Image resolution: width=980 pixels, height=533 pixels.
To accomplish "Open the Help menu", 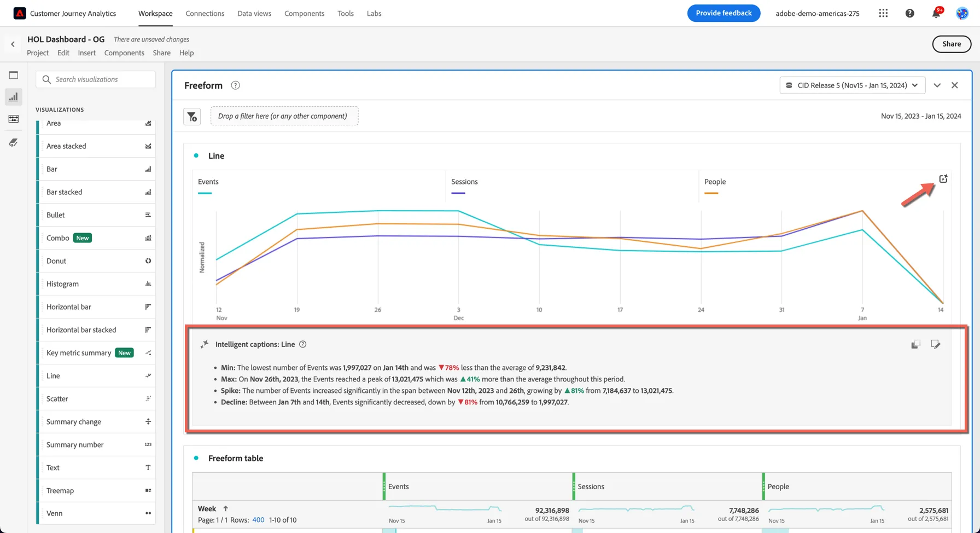I will tap(186, 53).
